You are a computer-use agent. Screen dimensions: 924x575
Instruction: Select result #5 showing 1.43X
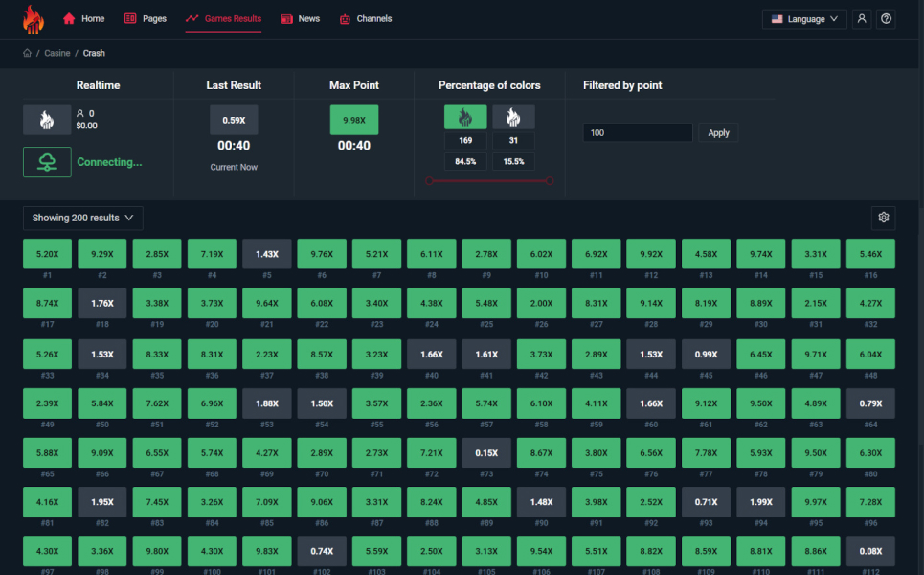coord(267,254)
